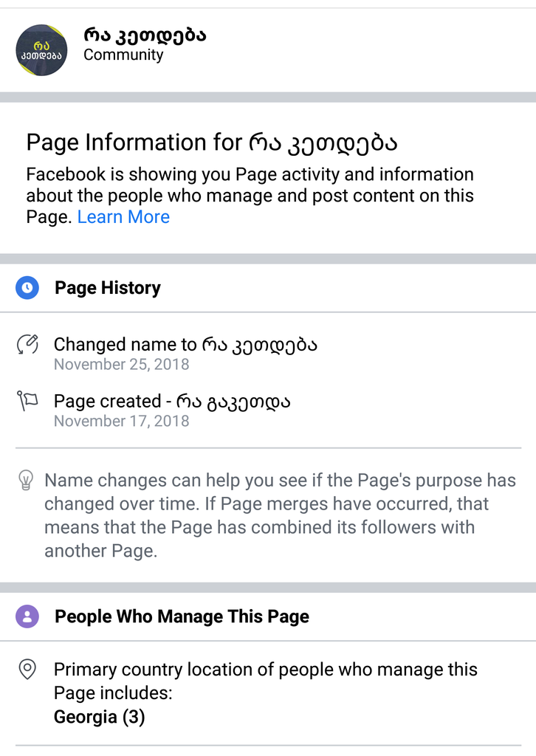Click the November 25, 2018 date
The image size is (536, 756).
[x=122, y=365]
